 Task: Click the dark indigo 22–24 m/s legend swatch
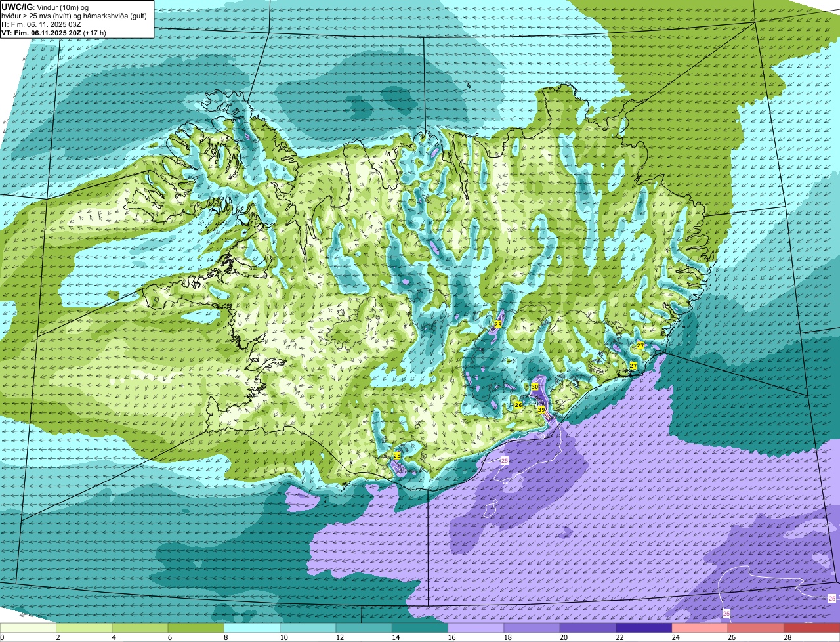pos(644,628)
